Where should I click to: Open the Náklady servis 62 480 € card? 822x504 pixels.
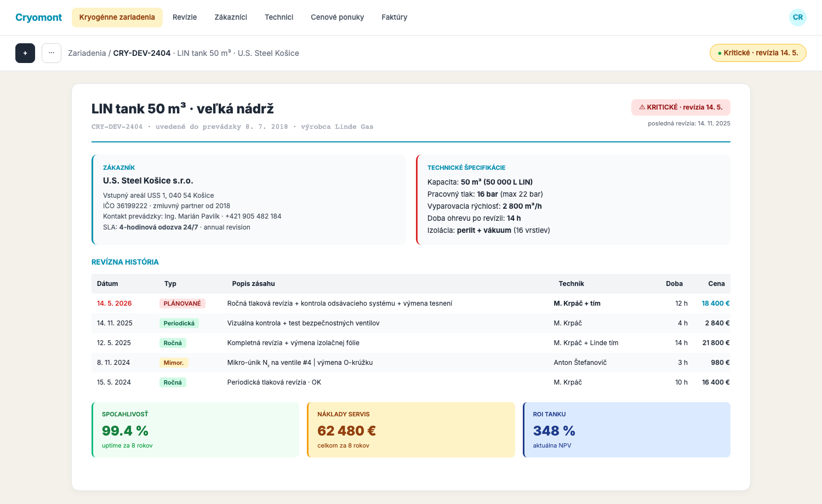click(x=411, y=430)
